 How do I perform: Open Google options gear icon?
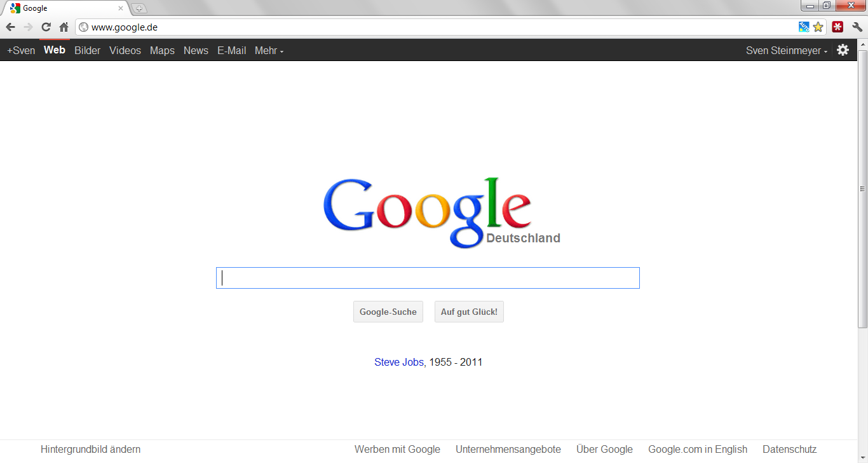point(843,50)
